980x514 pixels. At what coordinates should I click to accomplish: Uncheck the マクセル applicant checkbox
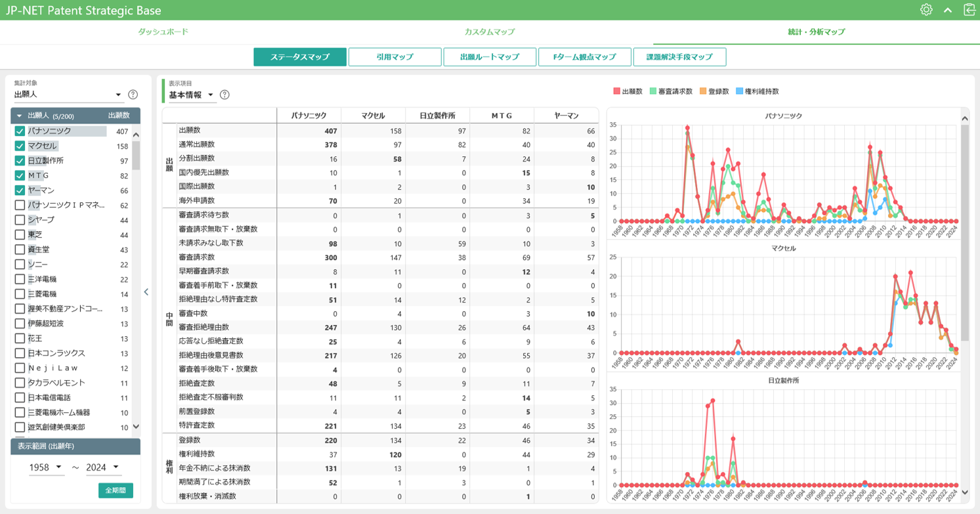click(x=20, y=146)
